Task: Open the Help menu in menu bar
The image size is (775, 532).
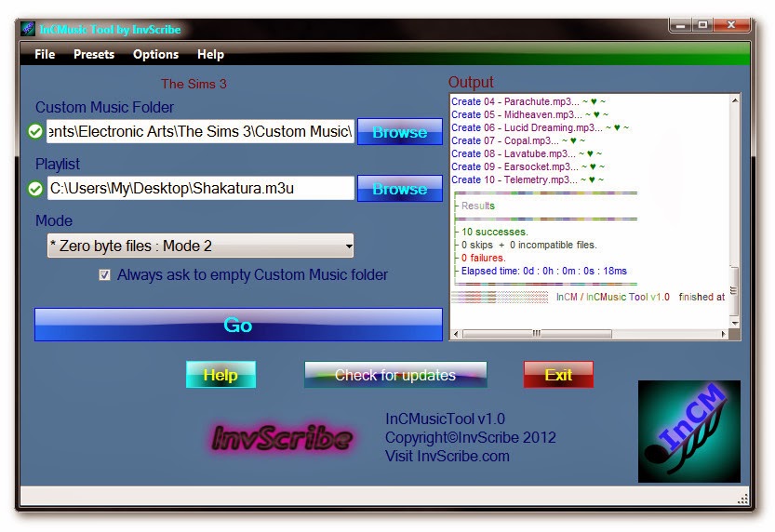Action: click(x=210, y=54)
